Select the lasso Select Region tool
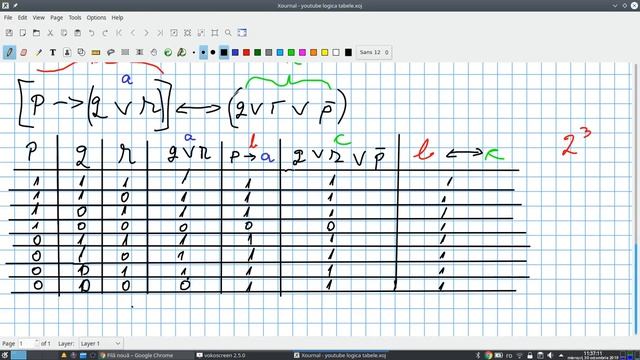The width and height of the screenshot is (640, 360). point(111,52)
